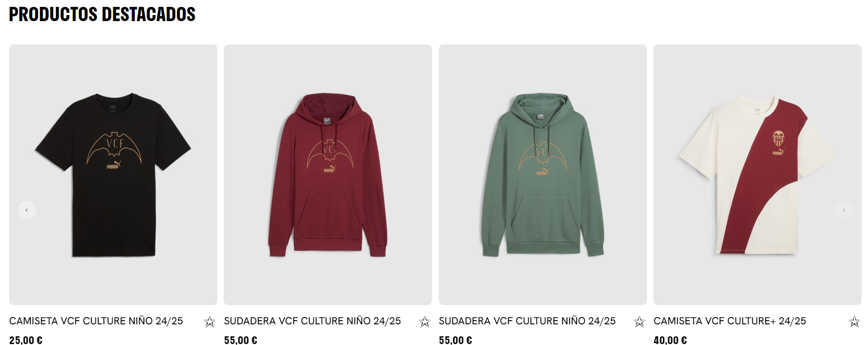868x345 pixels.
Task: Click the 55,00 € price under the red hoodie
Action: (241, 340)
